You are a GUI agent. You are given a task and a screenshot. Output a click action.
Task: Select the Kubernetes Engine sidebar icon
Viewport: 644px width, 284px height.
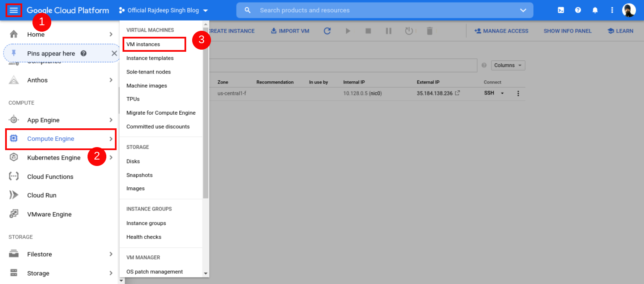tap(13, 157)
